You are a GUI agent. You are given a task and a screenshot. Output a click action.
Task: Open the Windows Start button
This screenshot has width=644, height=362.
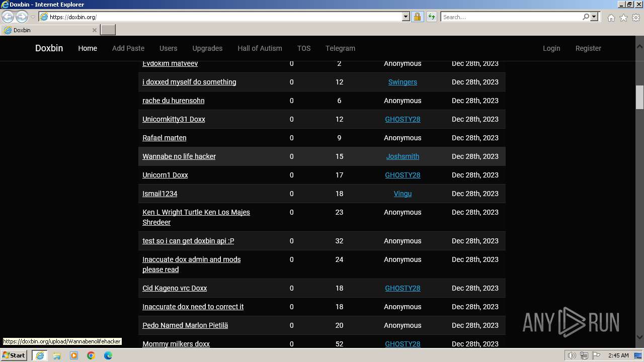pos(14,355)
